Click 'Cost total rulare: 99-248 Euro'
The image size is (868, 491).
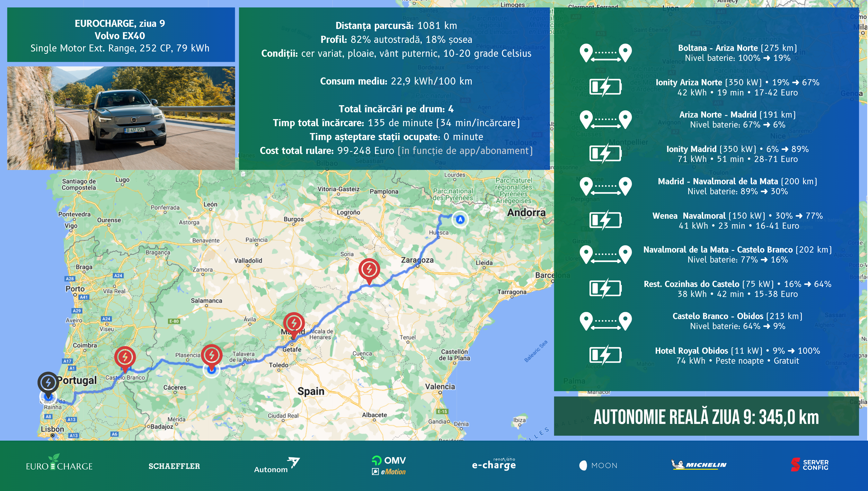396,150
